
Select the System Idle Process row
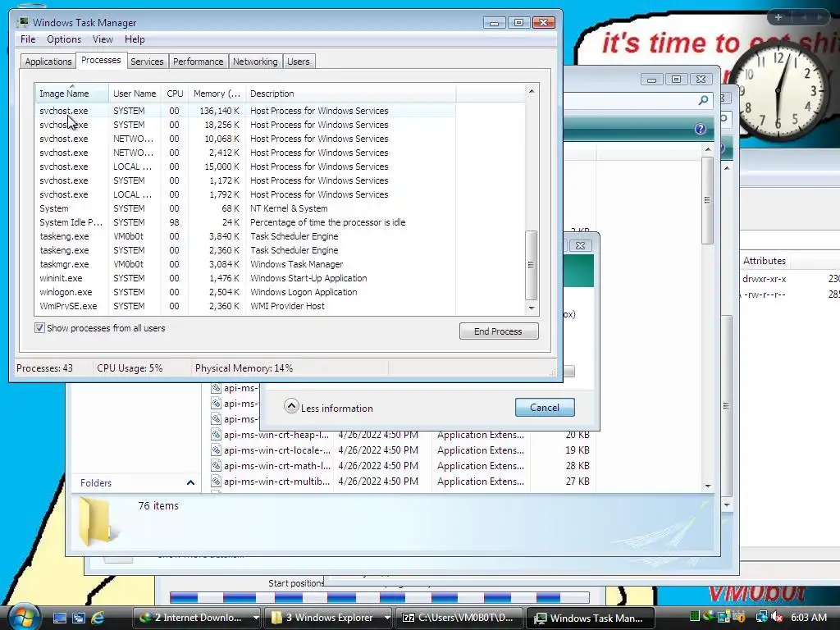(x=245, y=222)
